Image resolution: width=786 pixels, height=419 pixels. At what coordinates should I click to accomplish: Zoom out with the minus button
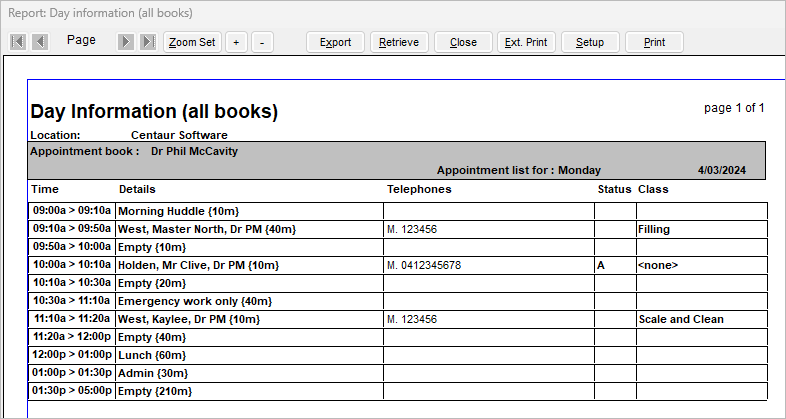[x=262, y=42]
